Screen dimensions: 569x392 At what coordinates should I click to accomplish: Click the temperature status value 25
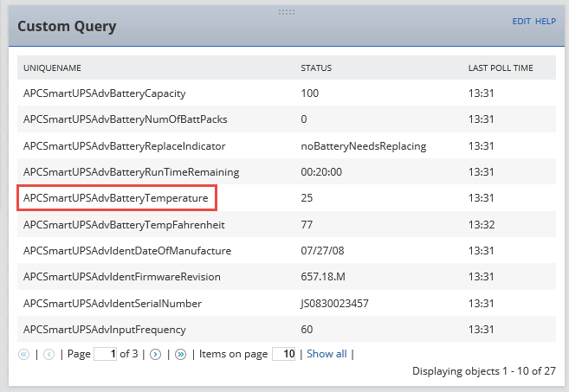[x=307, y=198]
